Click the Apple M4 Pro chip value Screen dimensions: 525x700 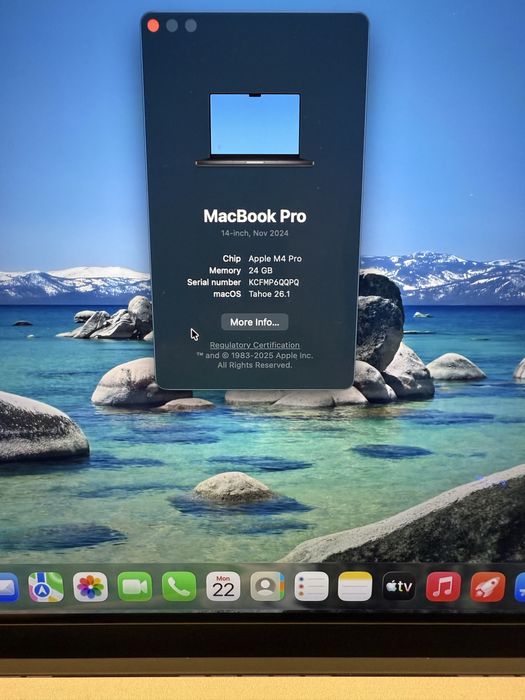(275, 258)
